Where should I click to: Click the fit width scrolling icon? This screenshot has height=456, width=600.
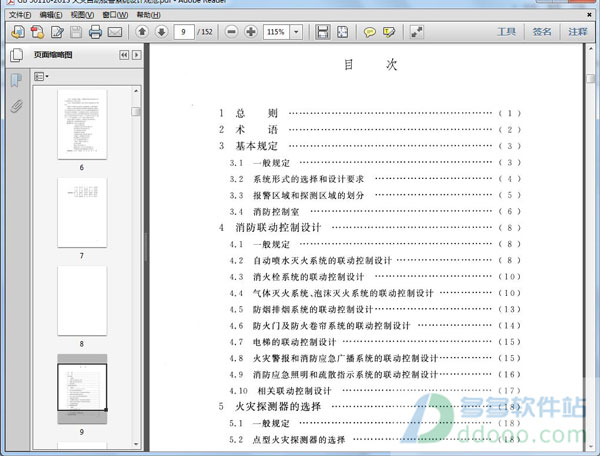323,32
